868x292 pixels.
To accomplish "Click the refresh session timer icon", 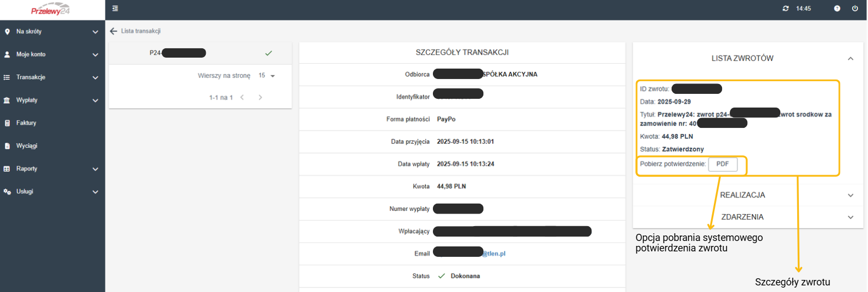I will (786, 9).
